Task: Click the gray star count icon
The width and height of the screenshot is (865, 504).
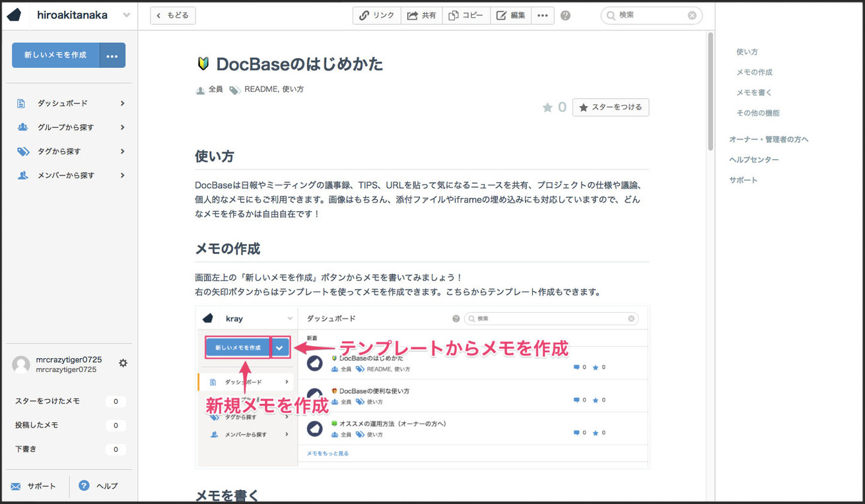Action: [x=547, y=108]
